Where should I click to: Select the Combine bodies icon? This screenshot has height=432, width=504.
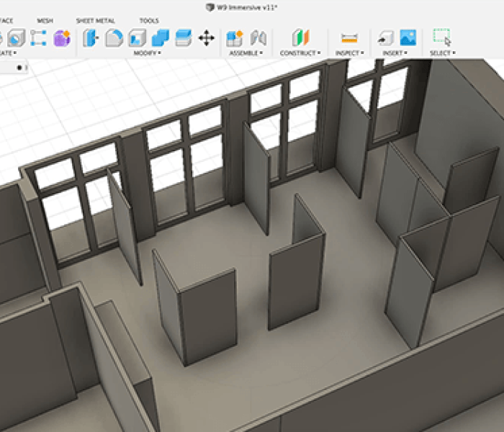[160, 37]
